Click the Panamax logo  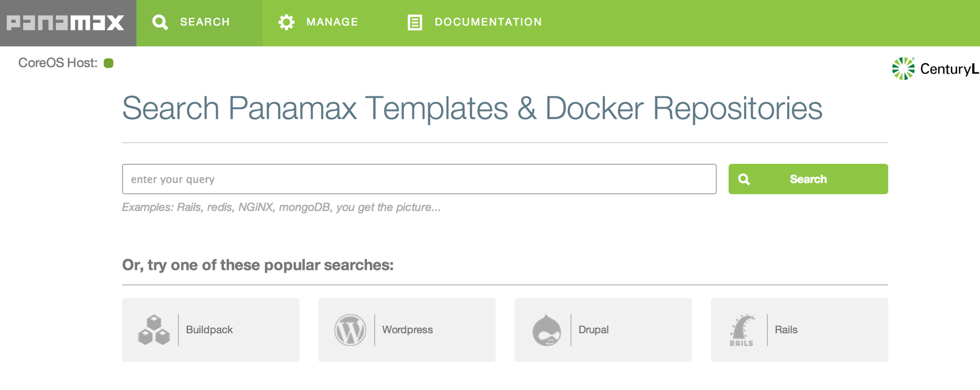pyautogui.click(x=66, y=23)
